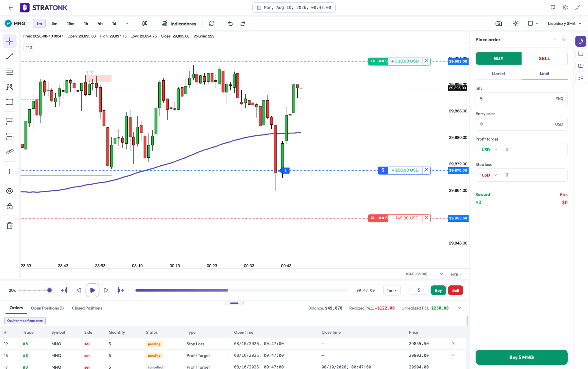
Task: Delete drawings with the trash icon
Action: pos(10,226)
